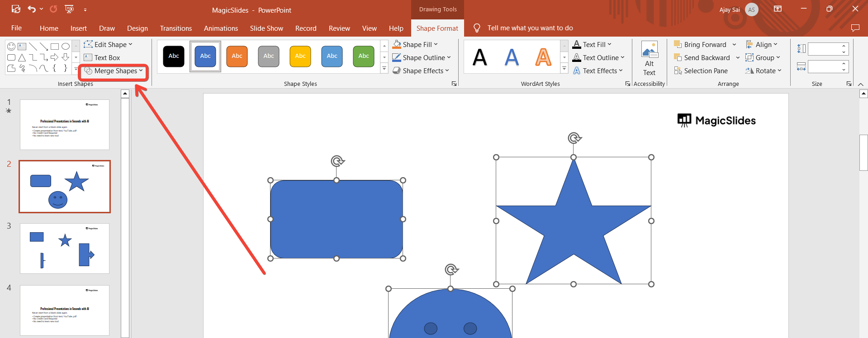Select the right brace shape
The height and width of the screenshot is (338, 868).
click(66, 68)
